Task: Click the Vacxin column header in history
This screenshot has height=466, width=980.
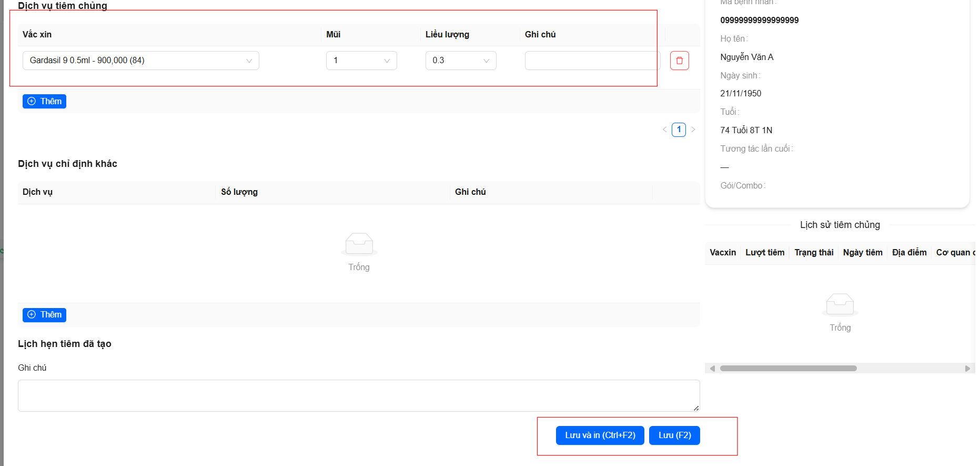Action: (x=722, y=253)
